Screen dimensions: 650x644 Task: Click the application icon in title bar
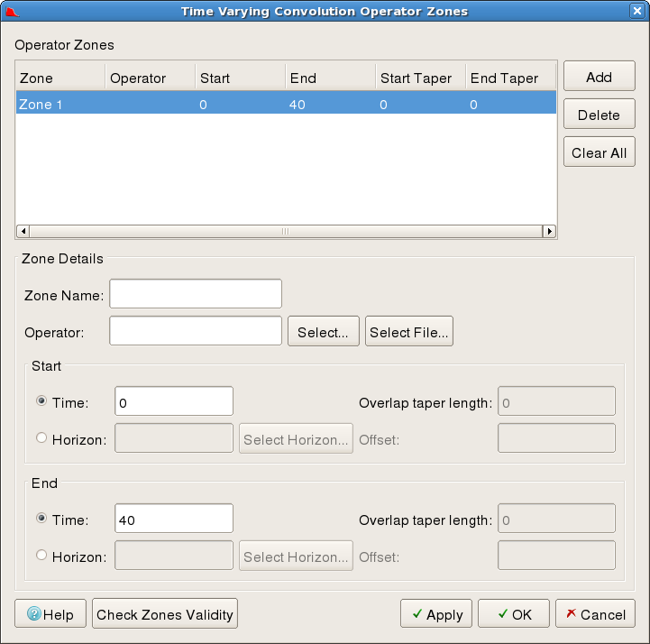coord(13,11)
